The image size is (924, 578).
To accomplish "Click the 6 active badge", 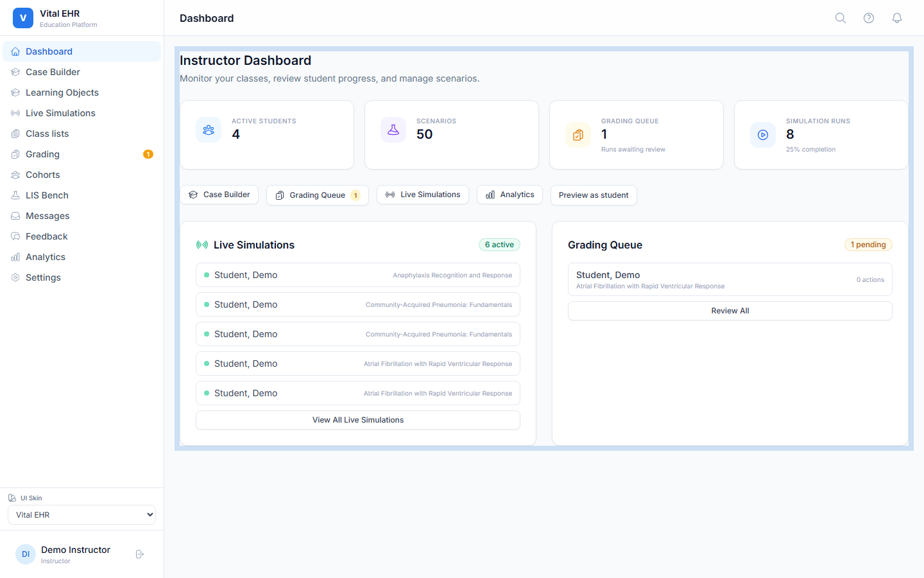I will click(499, 245).
